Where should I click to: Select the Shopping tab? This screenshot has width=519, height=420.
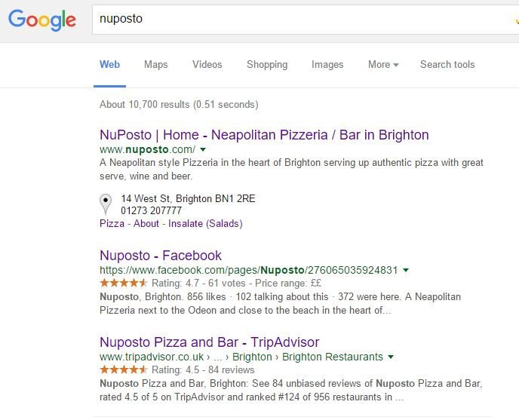click(267, 65)
